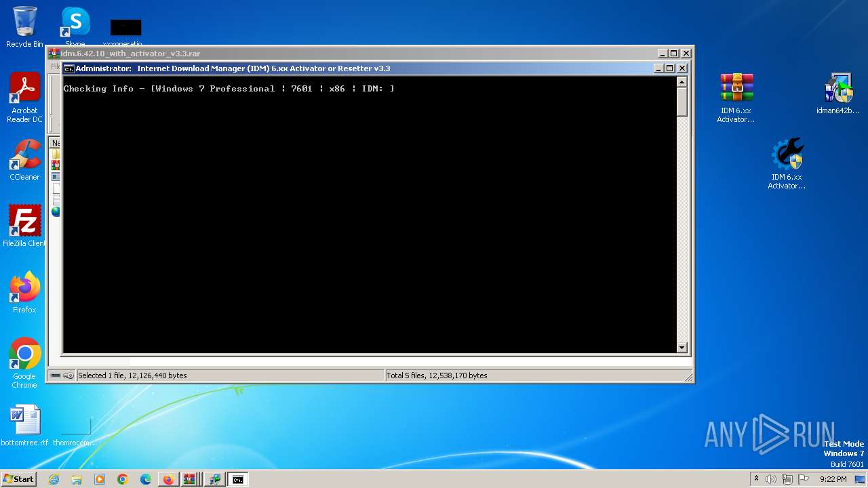This screenshot has height=488, width=868.
Task: Minimize the WinRAR archive window
Action: tap(663, 54)
